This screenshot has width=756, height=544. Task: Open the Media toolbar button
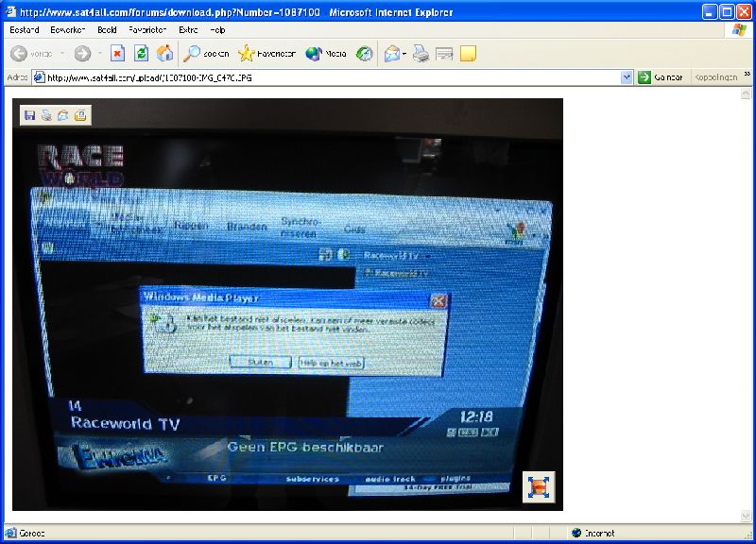tap(326, 54)
